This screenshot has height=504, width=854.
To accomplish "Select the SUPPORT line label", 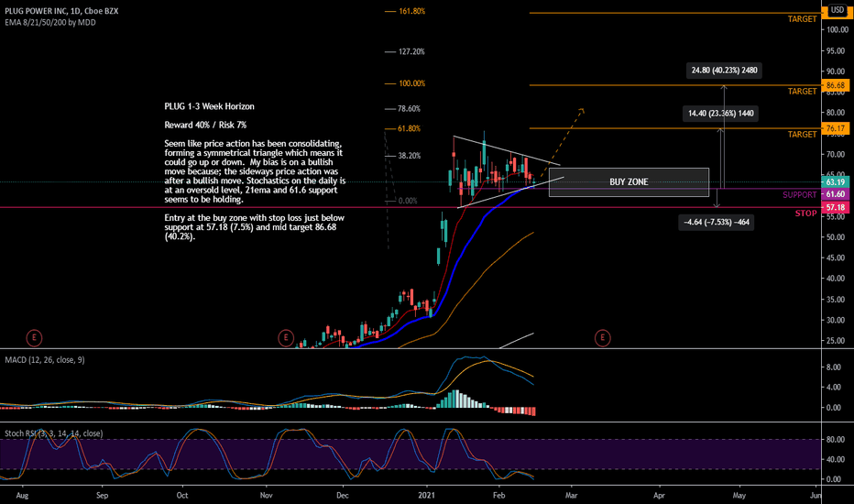I will [800, 194].
